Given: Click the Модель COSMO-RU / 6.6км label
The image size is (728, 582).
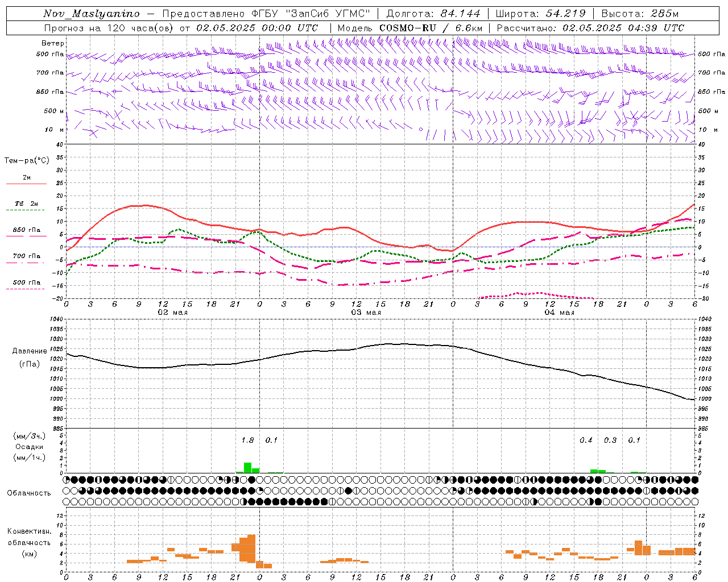Looking at the screenshot, I should (410, 28).
